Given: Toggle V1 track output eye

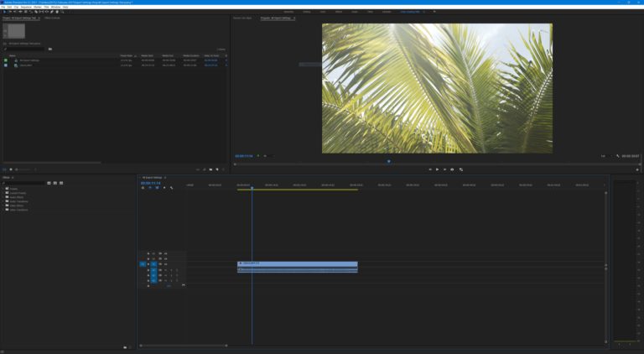Looking at the screenshot, I should coord(165,264).
